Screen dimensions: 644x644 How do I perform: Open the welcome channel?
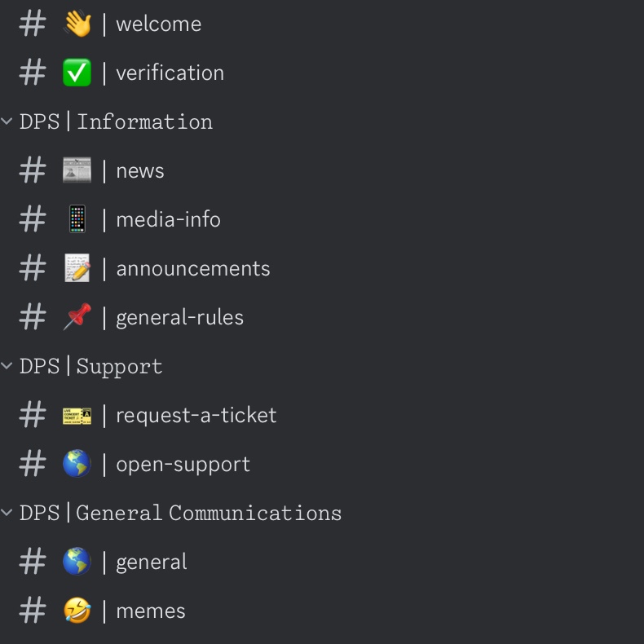[x=158, y=24]
